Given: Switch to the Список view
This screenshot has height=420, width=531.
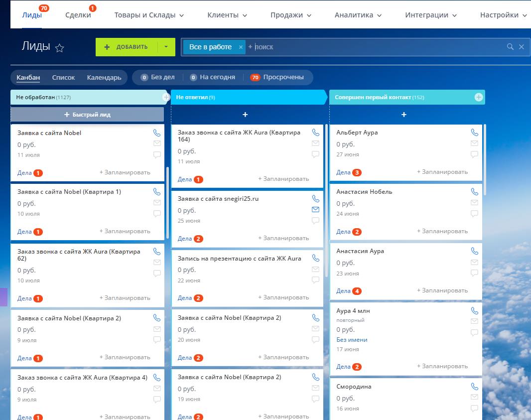Looking at the screenshot, I should point(63,77).
